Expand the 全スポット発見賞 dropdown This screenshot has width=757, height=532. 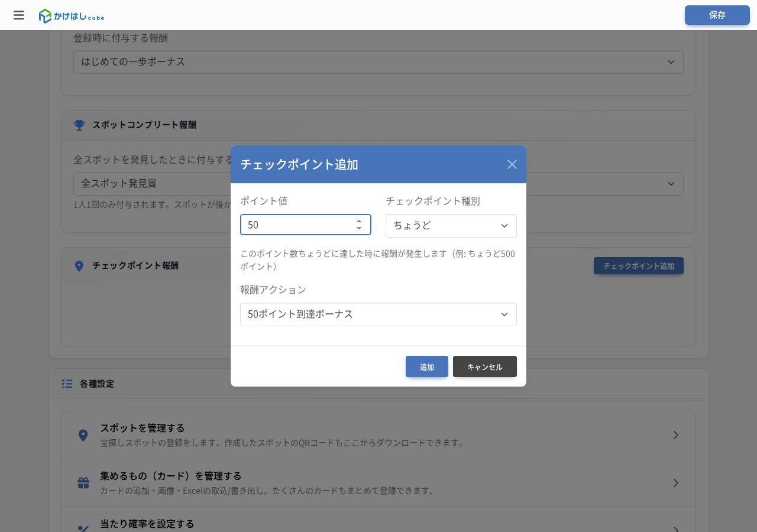coord(378,184)
